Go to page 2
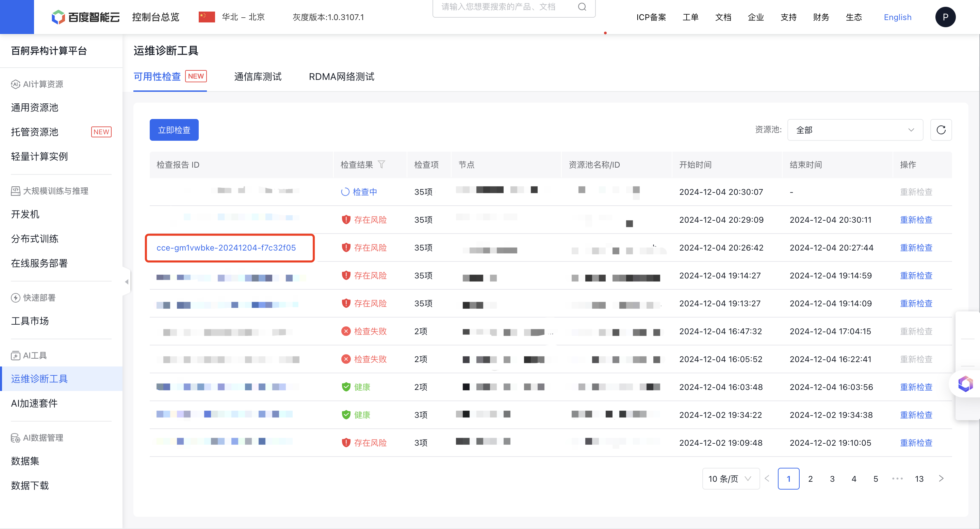This screenshot has height=529, width=980. point(810,479)
